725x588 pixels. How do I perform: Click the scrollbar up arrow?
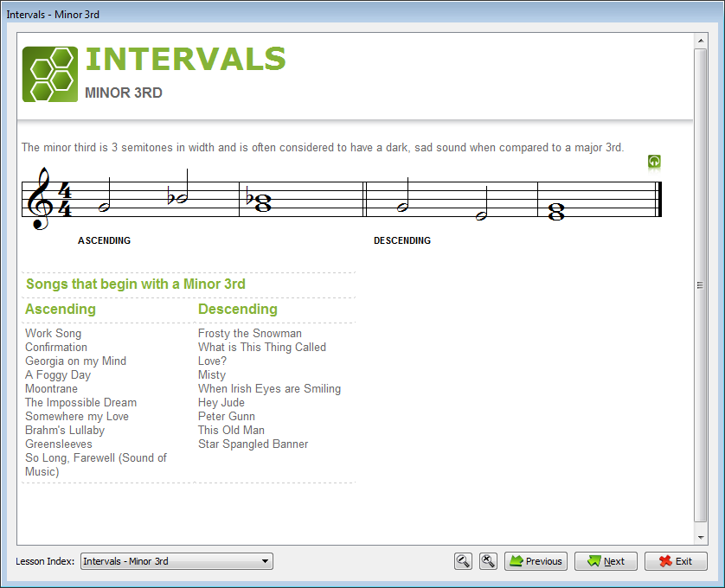(x=702, y=39)
